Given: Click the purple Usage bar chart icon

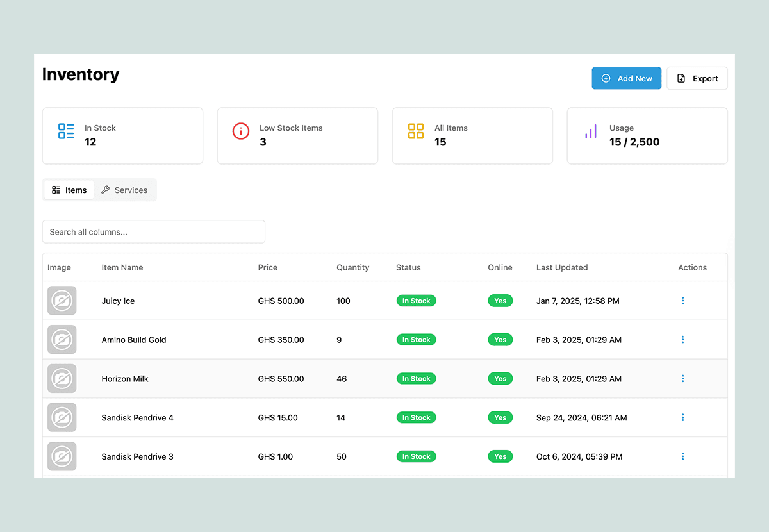Looking at the screenshot, I should click(x=590, y=131).
